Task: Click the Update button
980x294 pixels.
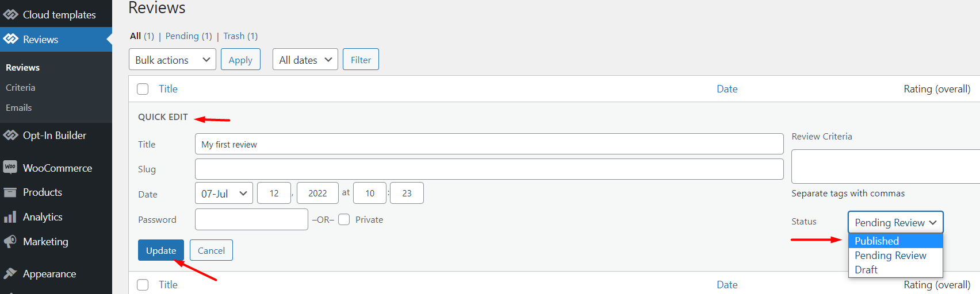Action: pos(161,250)
